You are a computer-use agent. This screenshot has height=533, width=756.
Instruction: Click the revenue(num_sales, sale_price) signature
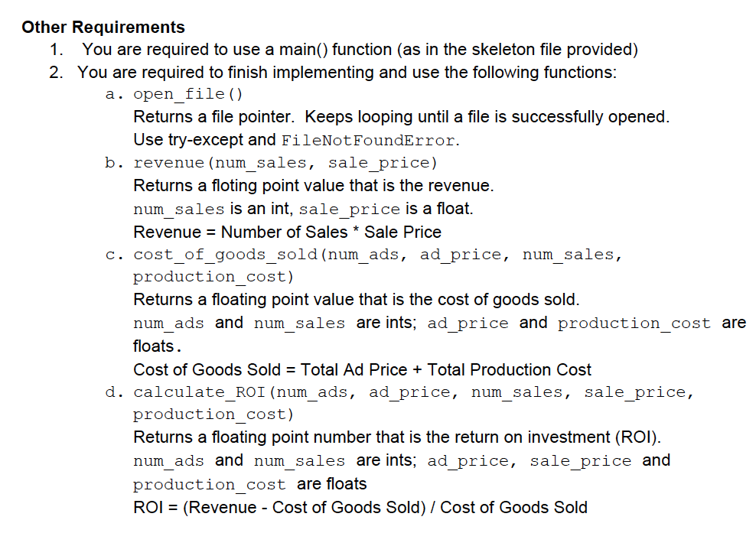coord(285,163)
